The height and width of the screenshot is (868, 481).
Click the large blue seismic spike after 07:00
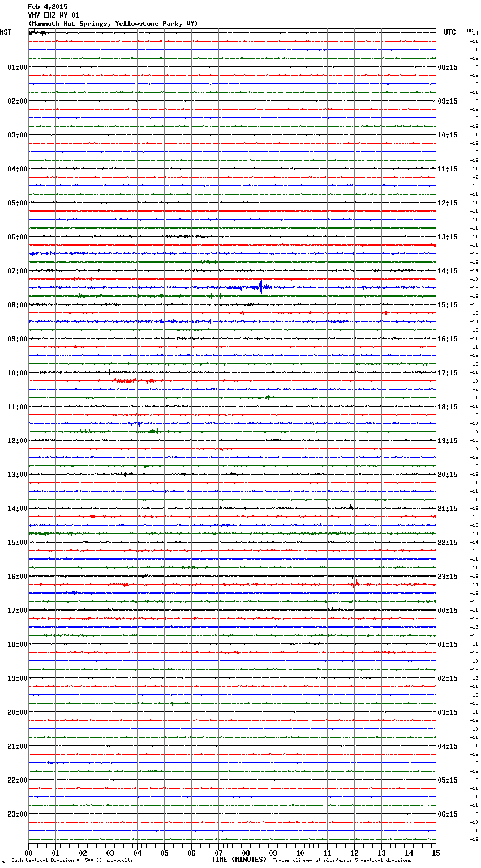[x=261, y=287]
